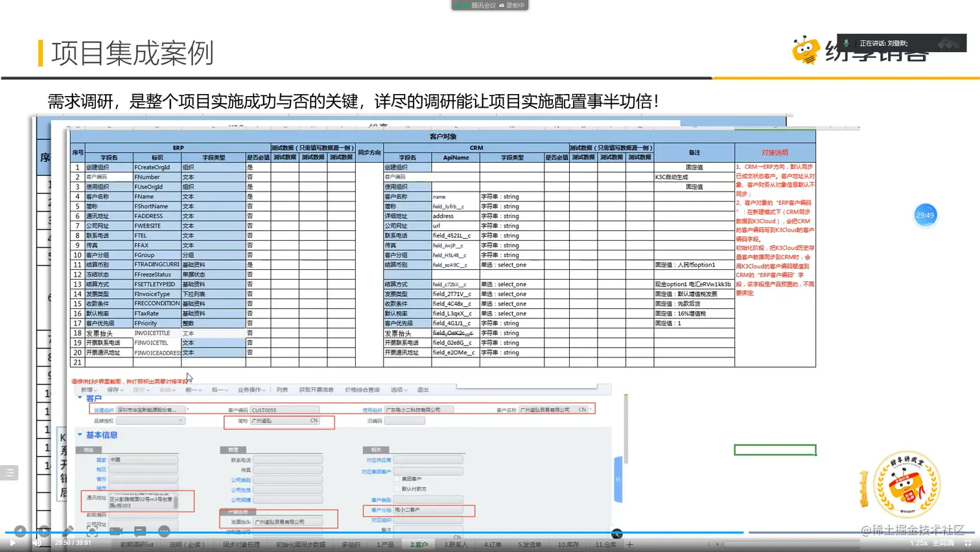Open the playlist icon on the left edge
980x552 pixels.
(x=9, y=473)
